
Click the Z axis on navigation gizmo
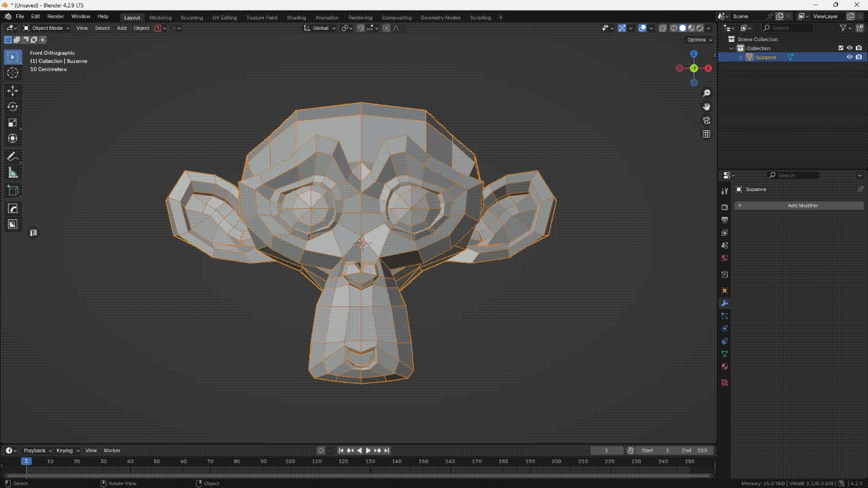click(x=694, y=54)
